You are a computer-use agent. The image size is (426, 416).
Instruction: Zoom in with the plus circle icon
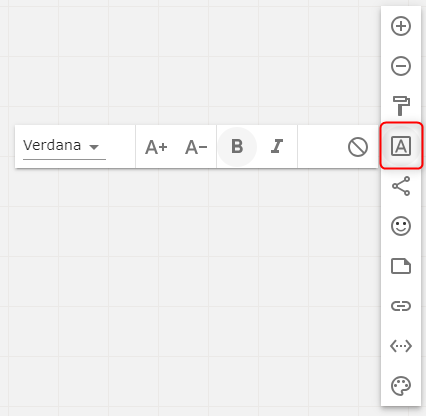[x=401, y=26]
